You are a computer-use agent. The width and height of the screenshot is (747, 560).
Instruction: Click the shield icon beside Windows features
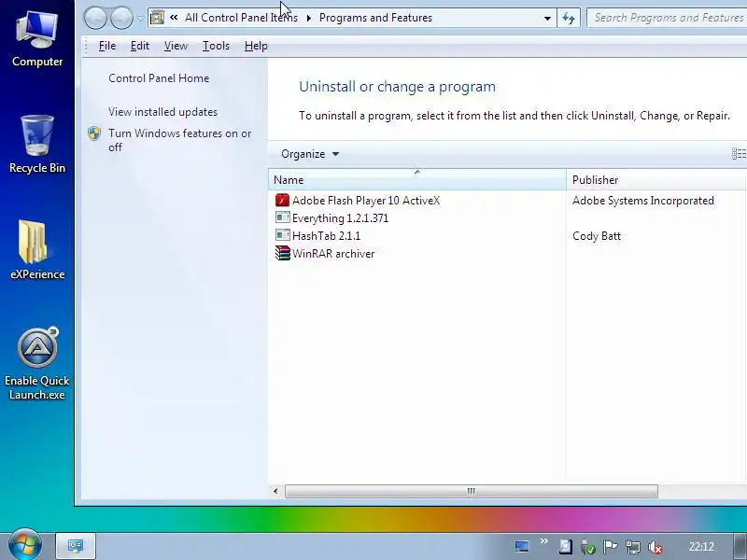click(x=94, y=133)
